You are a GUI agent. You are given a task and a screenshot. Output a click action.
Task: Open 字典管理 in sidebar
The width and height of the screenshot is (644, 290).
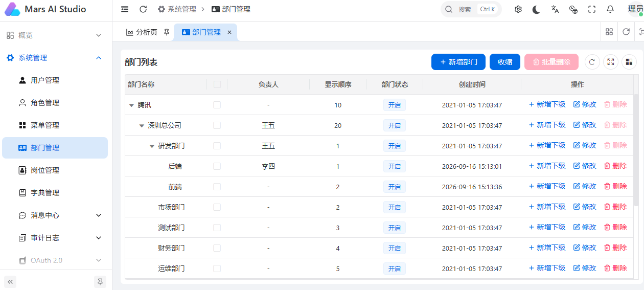tap(55, 193)
